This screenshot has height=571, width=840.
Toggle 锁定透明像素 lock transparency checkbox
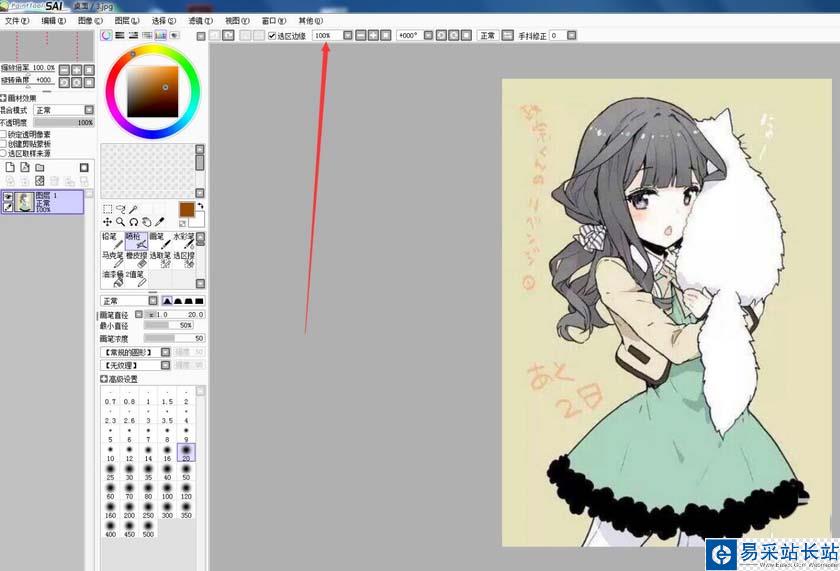coord(3,134)
